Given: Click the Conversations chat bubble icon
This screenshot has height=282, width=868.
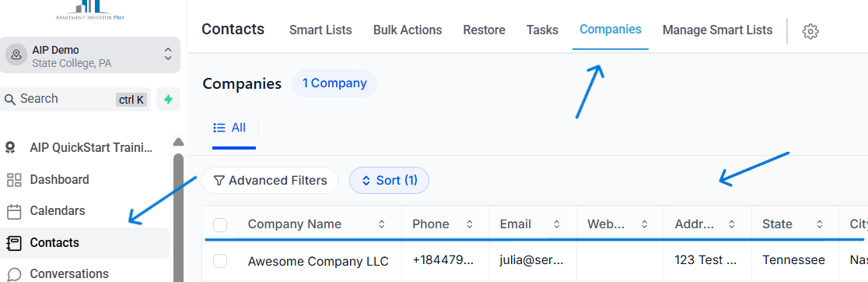Looking at the screenshot, I should tap(15, 274).
